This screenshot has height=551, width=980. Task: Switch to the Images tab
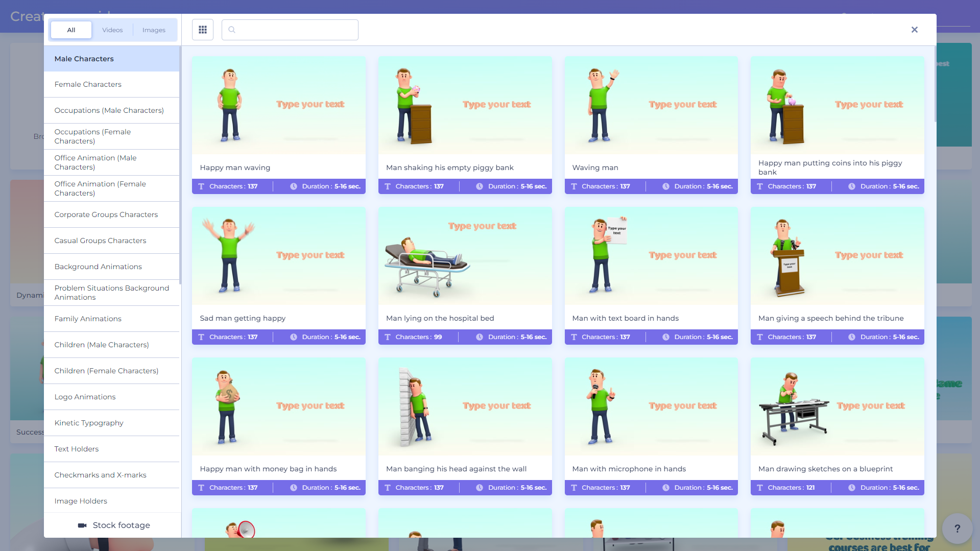point(154,30)
